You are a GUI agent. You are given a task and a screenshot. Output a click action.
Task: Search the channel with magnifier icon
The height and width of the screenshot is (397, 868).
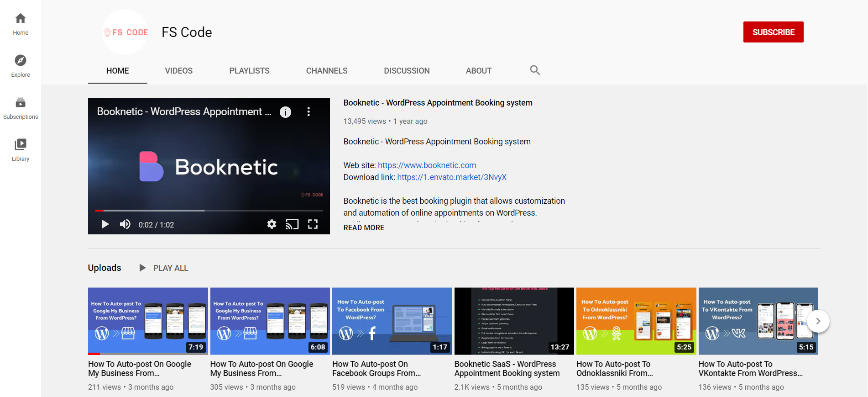tap(535, 70)
